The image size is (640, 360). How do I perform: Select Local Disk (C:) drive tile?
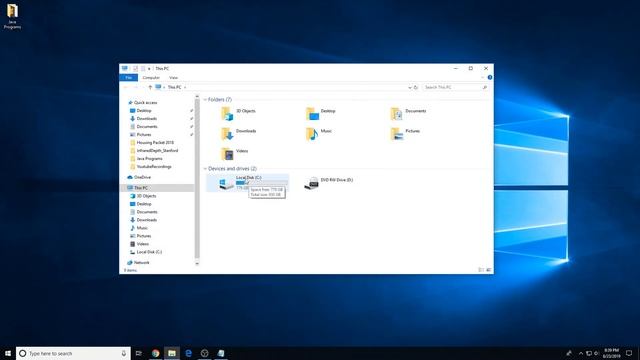click(x=248, y=182)
